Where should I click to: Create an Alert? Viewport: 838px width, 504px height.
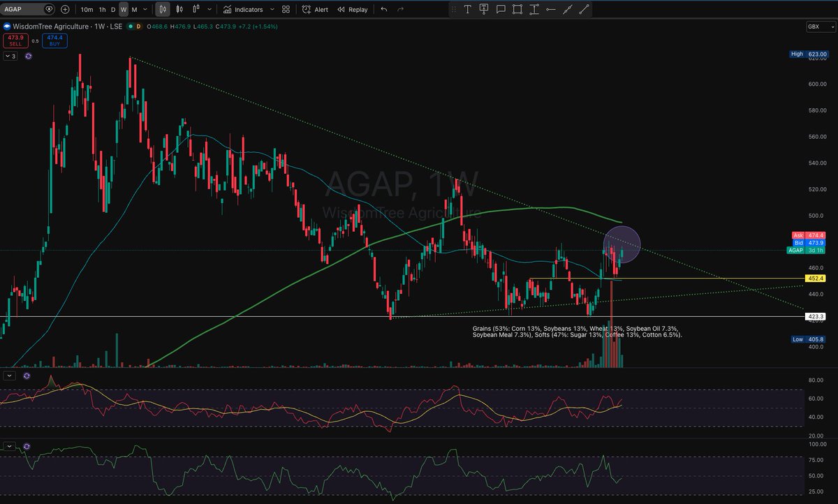click(x=315, y=10)
